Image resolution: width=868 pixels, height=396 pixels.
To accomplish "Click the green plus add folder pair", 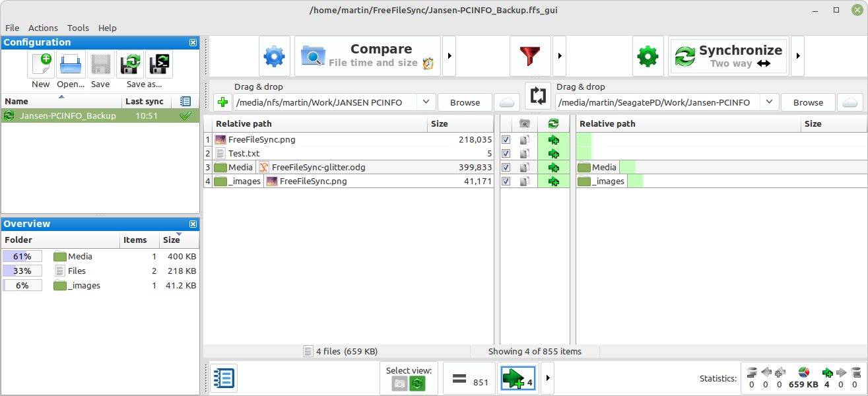I will coord(222,102).
